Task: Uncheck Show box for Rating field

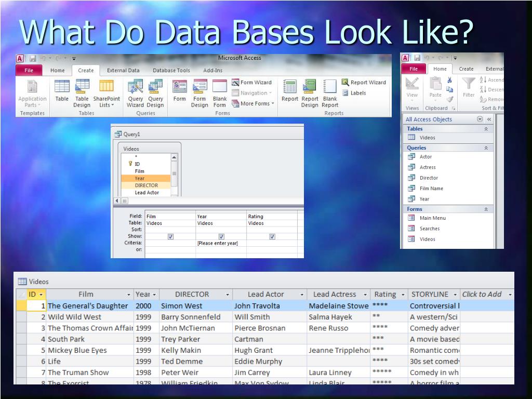Action: click(272, 236)
